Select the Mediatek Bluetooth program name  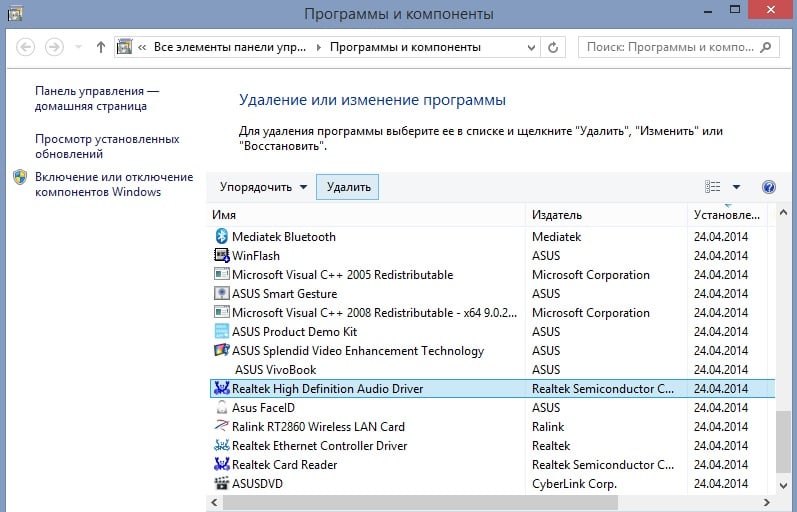[x=284, y=236]
